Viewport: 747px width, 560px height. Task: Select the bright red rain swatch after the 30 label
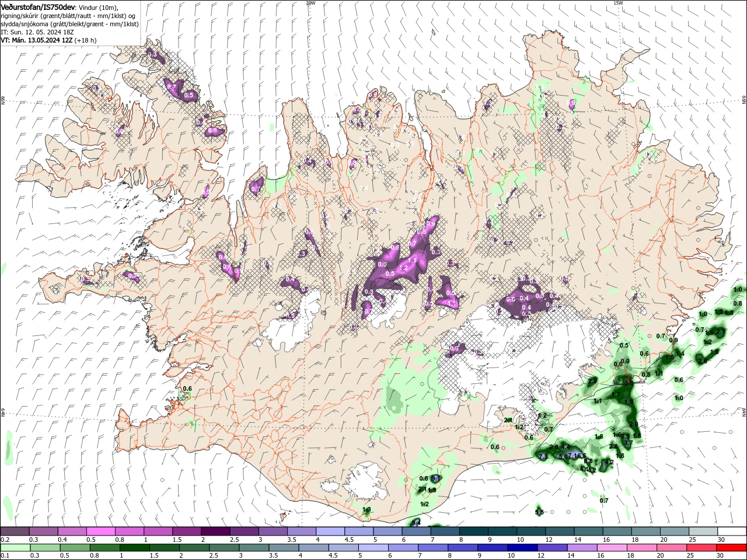[732, 548]
